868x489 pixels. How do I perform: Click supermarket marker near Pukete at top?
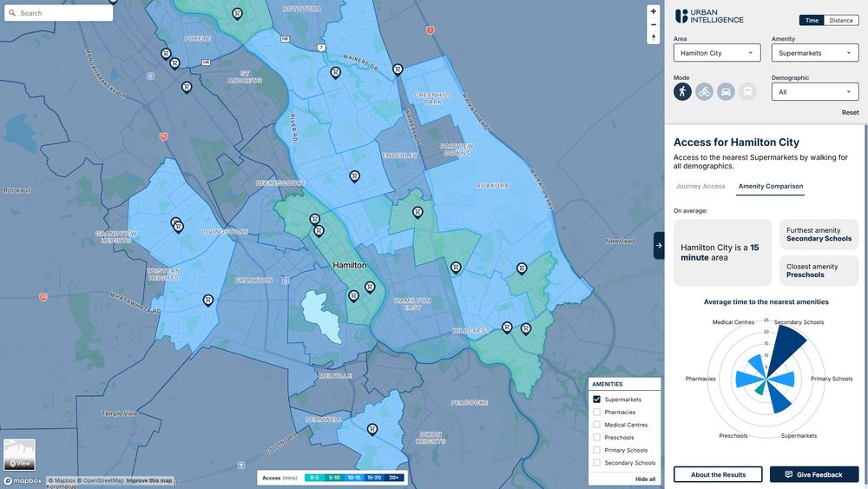(237, 14)
